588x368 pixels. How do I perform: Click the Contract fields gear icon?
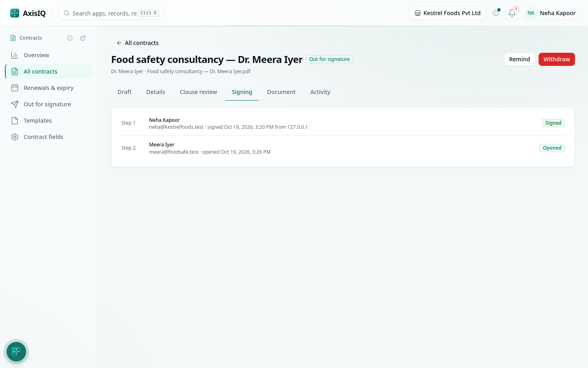tap(15, 137)
